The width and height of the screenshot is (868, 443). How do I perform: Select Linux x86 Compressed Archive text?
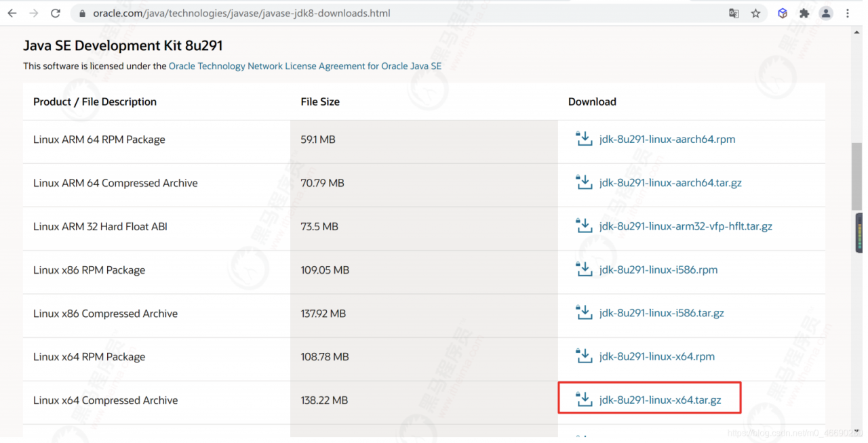pos(105,313)
